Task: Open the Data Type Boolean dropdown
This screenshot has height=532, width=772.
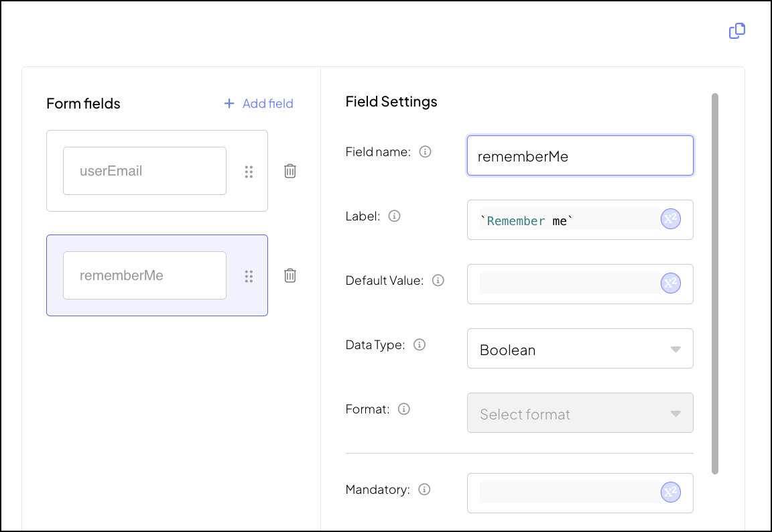Action: (x=580, y=348)
